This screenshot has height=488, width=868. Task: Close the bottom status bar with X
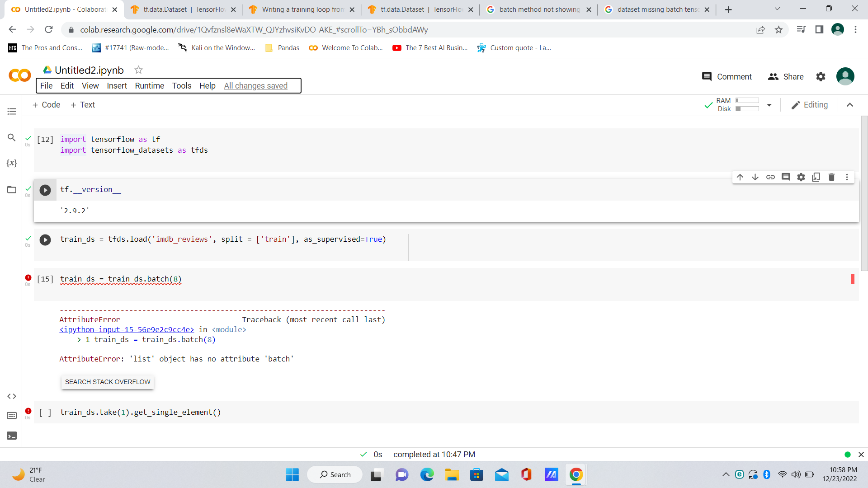(x=861, y=455)
